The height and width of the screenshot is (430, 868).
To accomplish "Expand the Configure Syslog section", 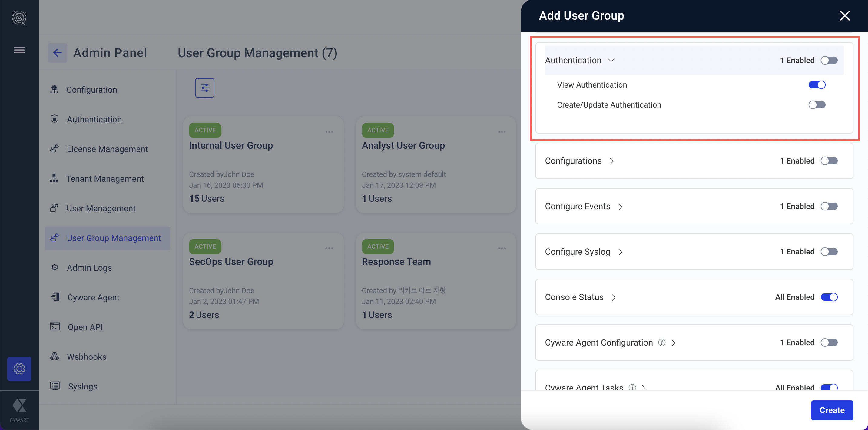I will point(620,252).
